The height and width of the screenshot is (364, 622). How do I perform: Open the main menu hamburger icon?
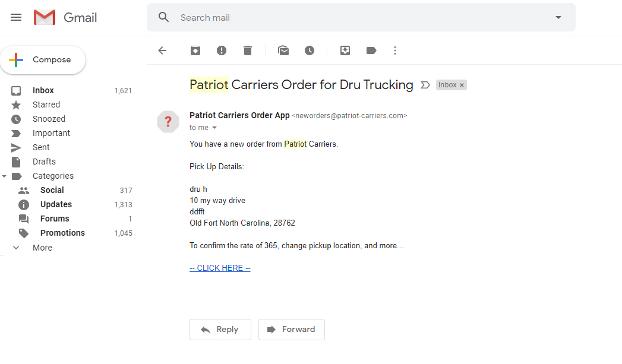16,17
